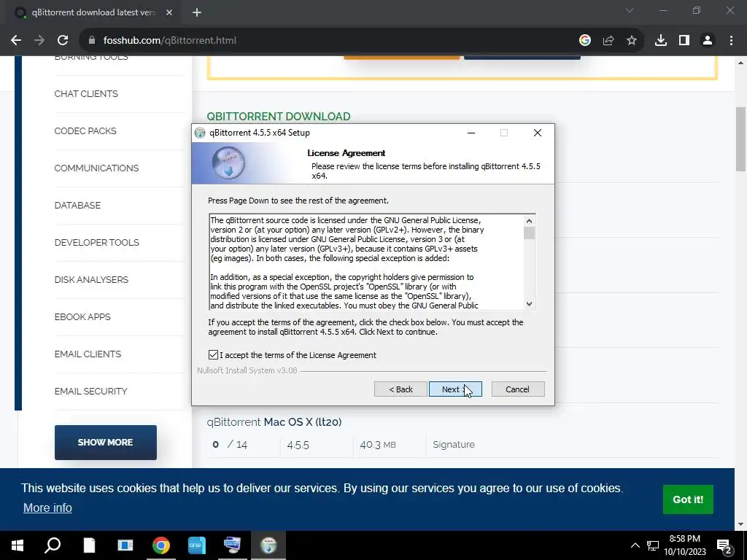Open EBOOK APPS category

point(82,316)
